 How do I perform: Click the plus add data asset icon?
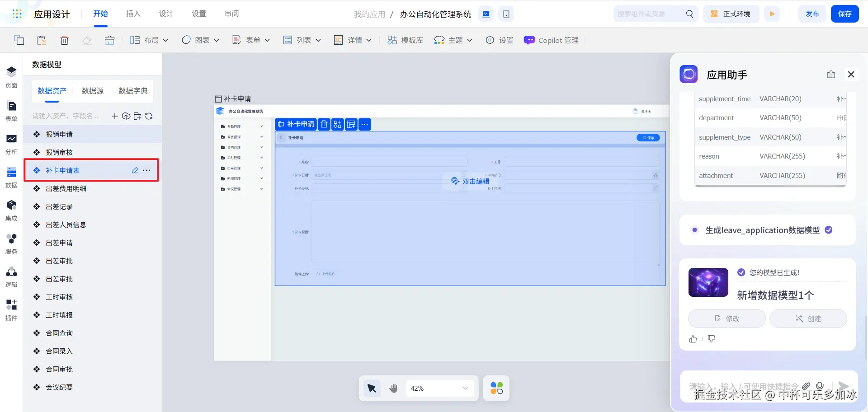[x=115, y=116]
